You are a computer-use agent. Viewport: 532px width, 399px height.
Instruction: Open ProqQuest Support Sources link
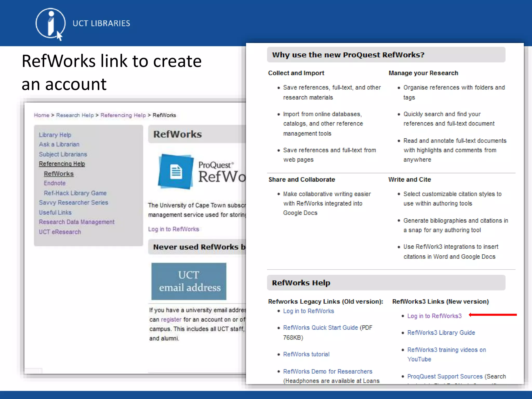coord(445,376)
